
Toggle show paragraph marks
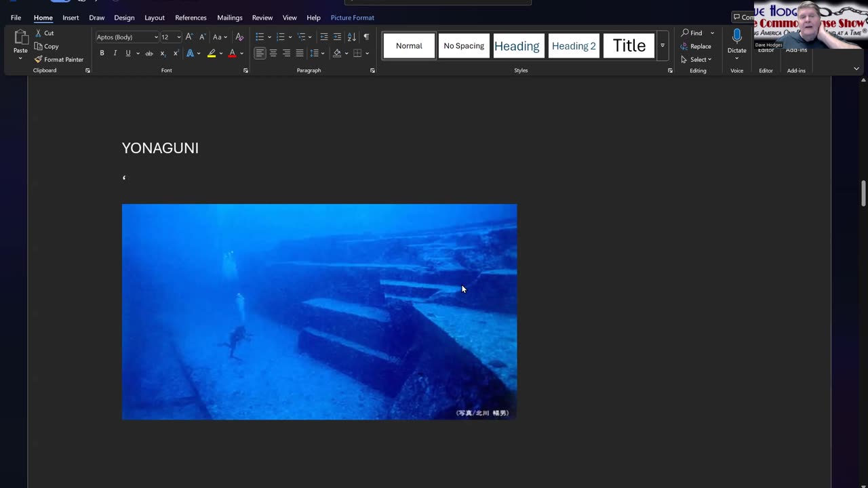point(366,37)
